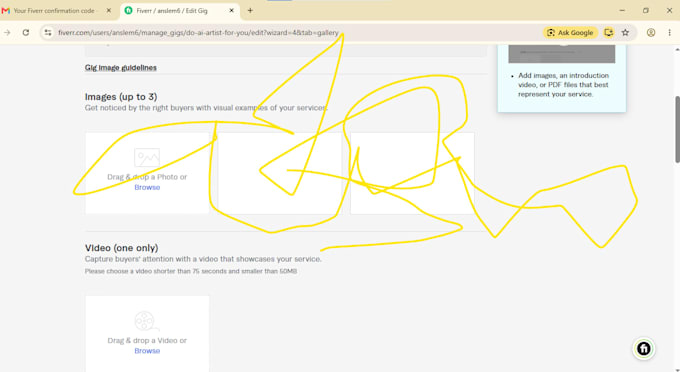The width and height of the screenshot is (680, 372).
Task: Click the 'Video (one only)' heading
Action: tap(121, 248)
